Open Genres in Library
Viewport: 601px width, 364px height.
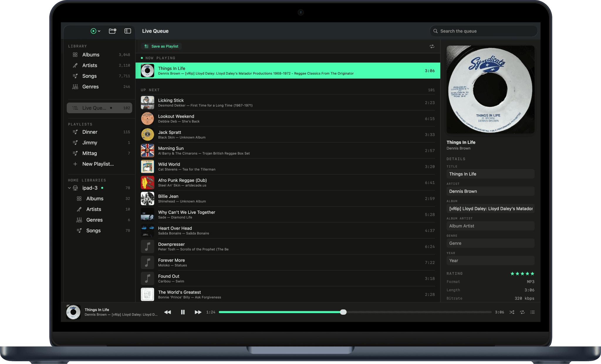[99, 87]
